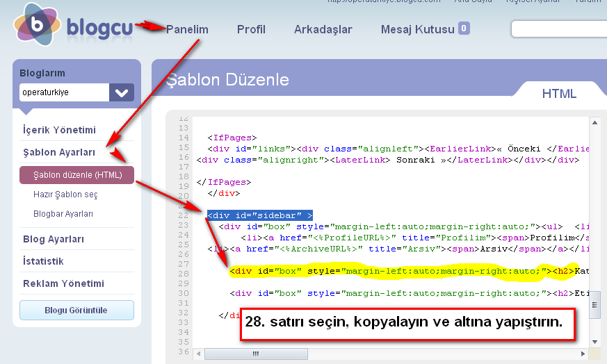Click the div id="links" code line
Screen dimensions: 607x364
(398, 149)
